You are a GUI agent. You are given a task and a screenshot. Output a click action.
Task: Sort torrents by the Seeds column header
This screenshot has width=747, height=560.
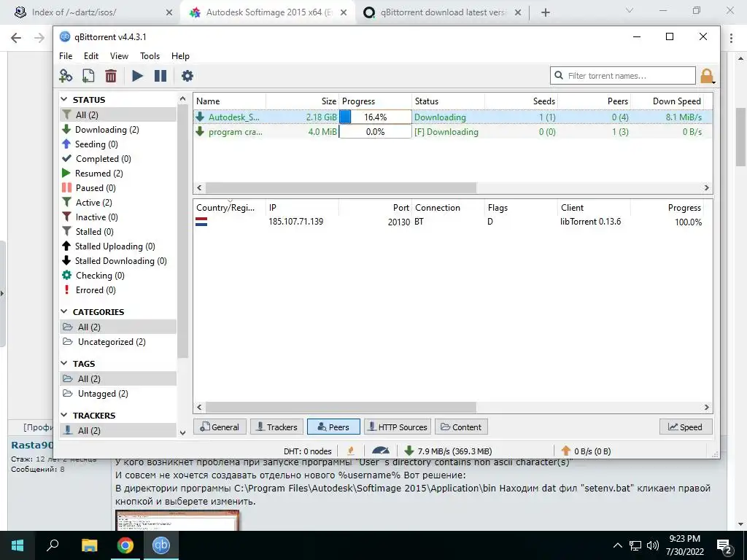point(521,101)
